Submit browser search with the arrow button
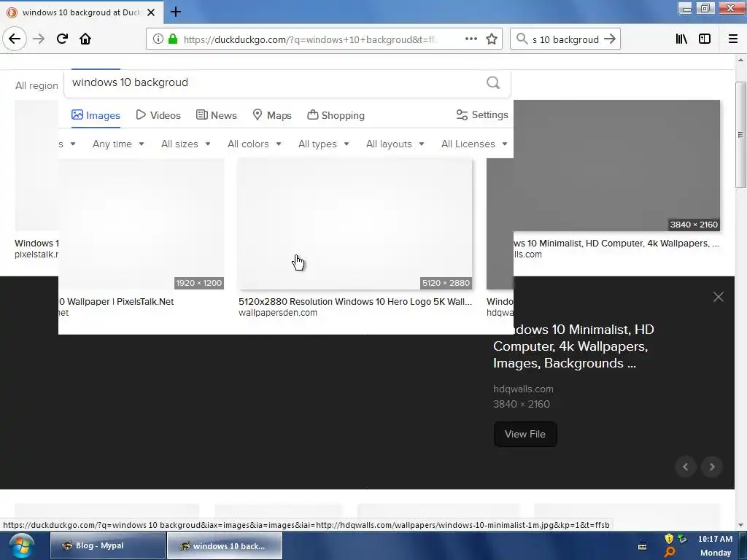 [x=610, y=39]
